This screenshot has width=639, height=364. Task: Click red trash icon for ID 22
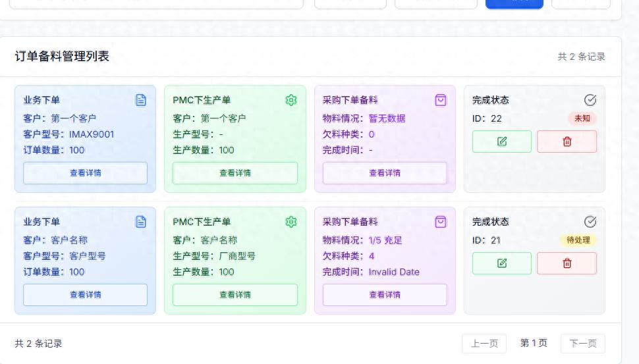tap(567, 142)
